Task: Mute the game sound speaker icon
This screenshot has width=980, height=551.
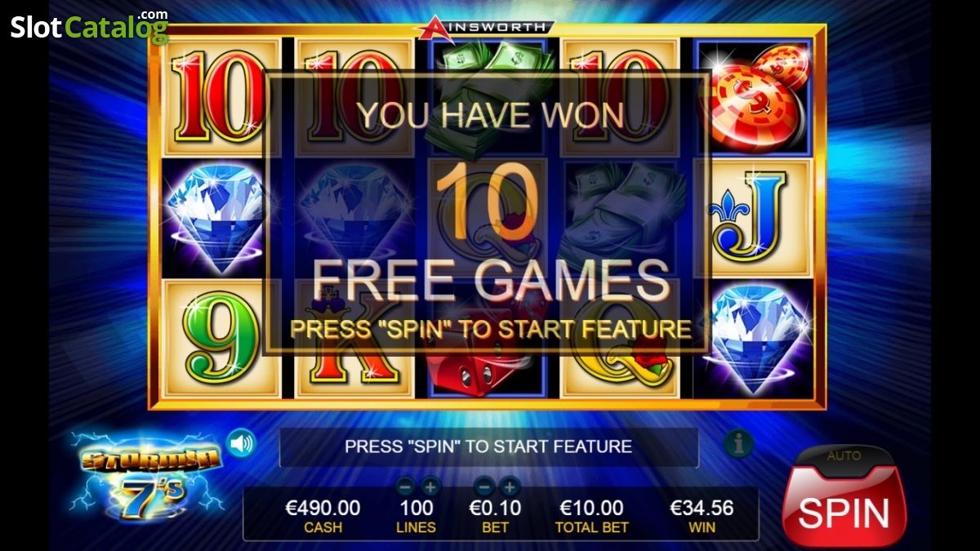Action: pyautogui.click(x=241, y=443)
